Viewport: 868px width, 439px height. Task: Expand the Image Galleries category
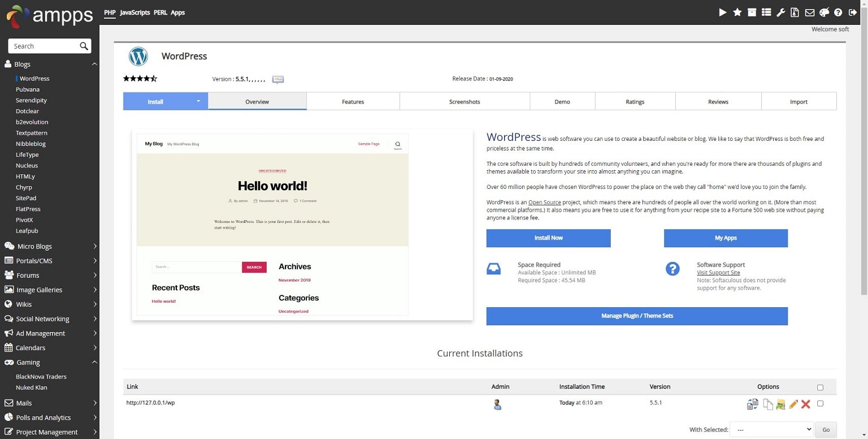coord(50,290)
